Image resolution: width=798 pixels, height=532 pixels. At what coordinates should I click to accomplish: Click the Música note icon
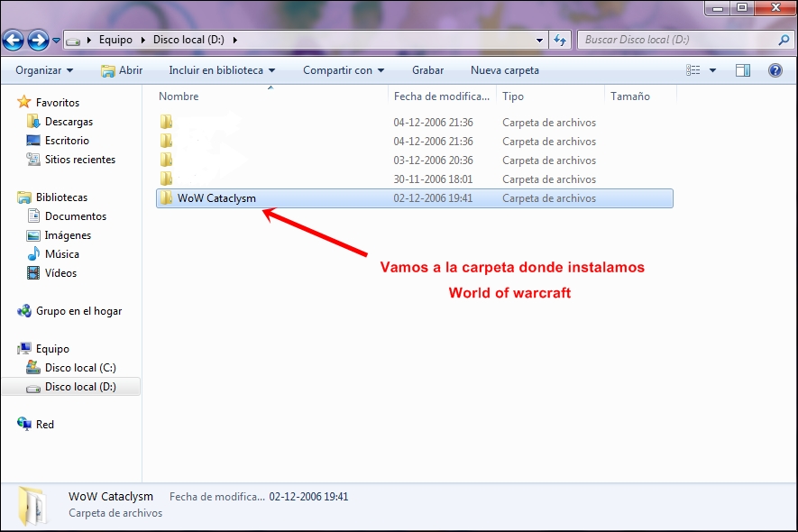pyautogui.click(x=33, y=253)
